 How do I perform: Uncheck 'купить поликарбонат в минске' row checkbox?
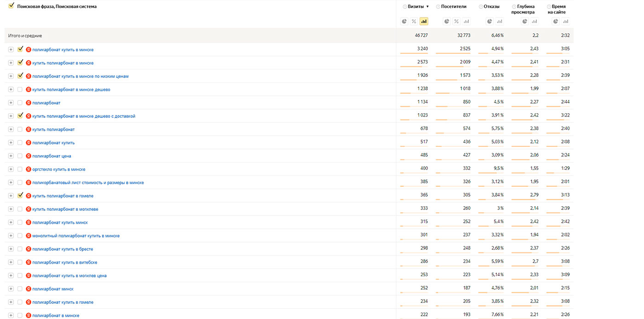[x=20, y=63]
